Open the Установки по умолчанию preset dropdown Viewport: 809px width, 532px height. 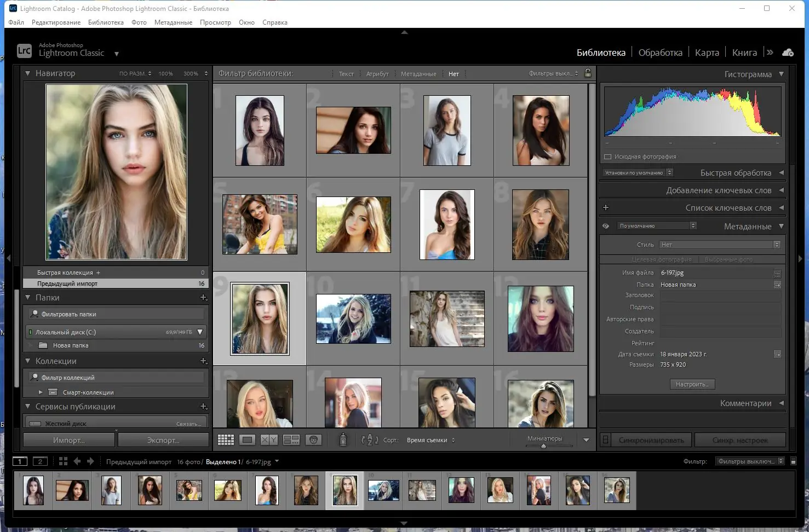[x=638, y=172]
